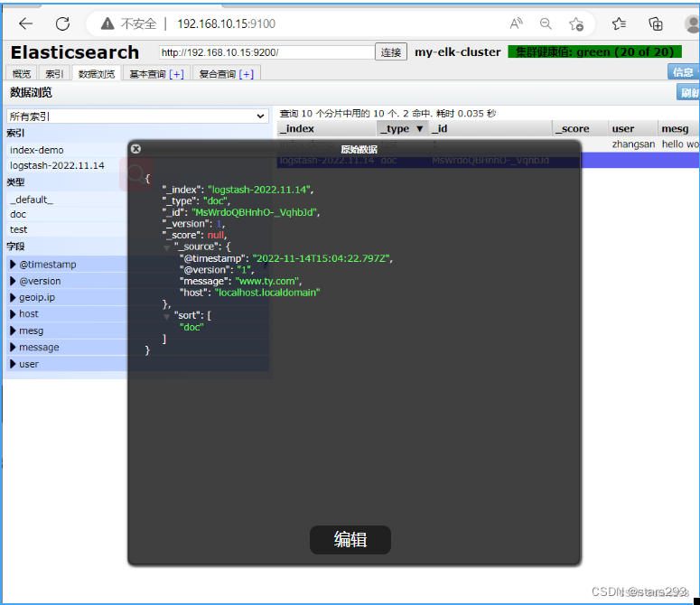Expand the @version field

(x=13, y=281)
